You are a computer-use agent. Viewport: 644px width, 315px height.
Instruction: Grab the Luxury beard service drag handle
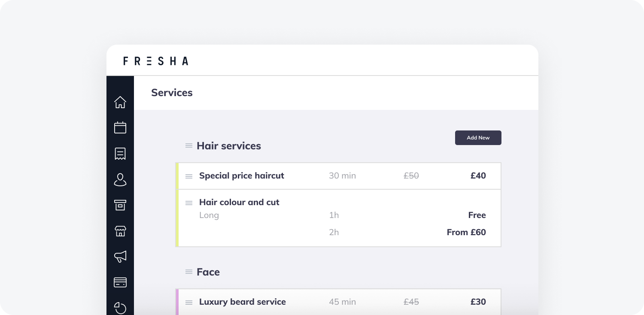(189, 302)
